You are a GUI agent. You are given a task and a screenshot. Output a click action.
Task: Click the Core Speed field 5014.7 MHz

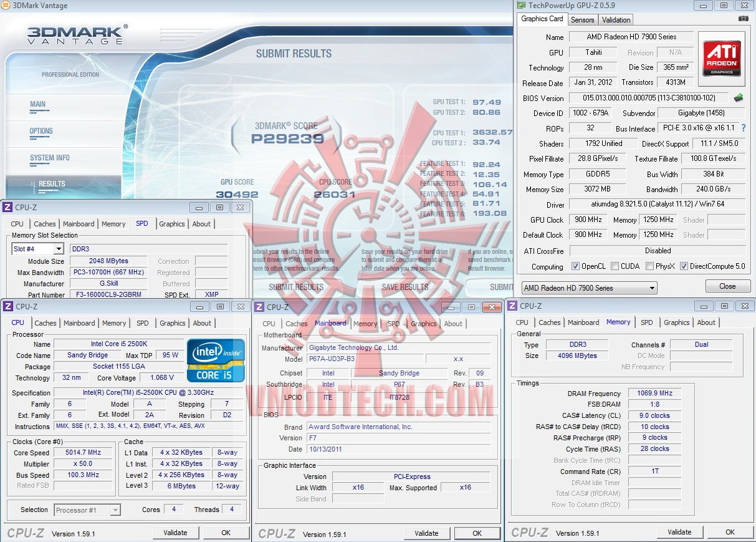pyautogui.click(x=84, y=453)
